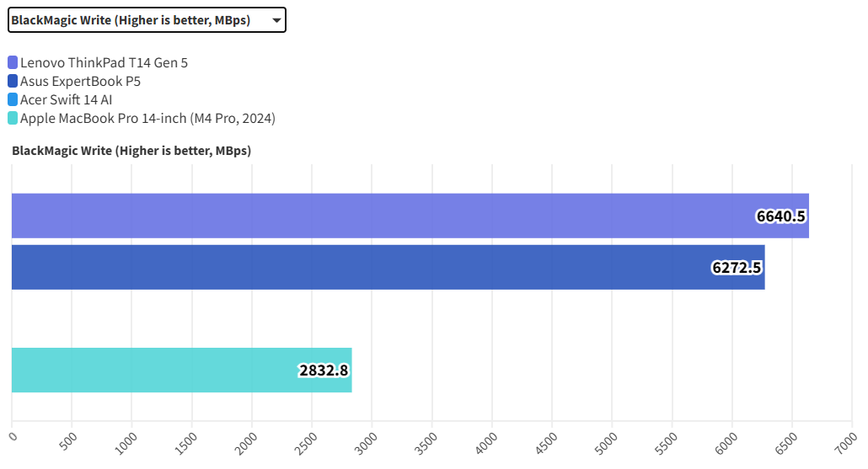Toggle the Apple MacBook Pro 14-inch legend label
This screenshot has height=469, width=868.
(147, 119)
